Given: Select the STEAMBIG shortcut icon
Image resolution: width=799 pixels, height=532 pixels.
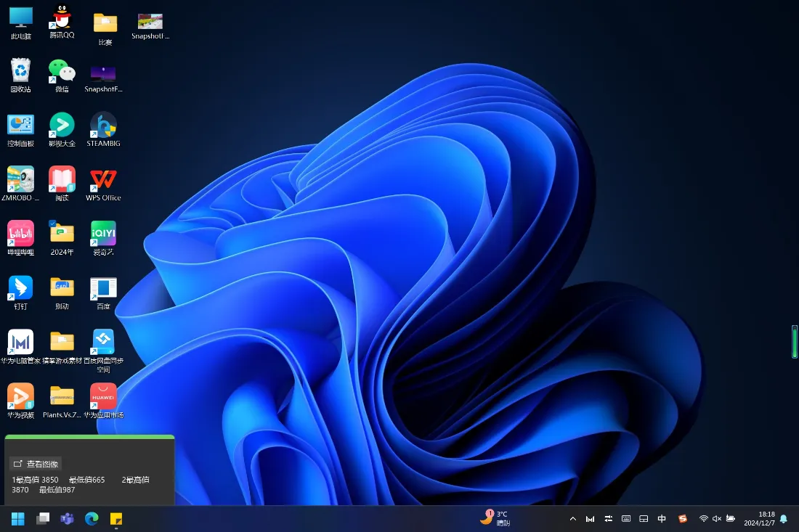Looking at the screenshot, I should (103, 131).
